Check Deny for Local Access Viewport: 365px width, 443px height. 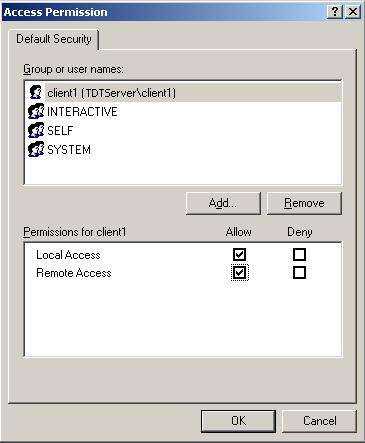pos(299,254)
